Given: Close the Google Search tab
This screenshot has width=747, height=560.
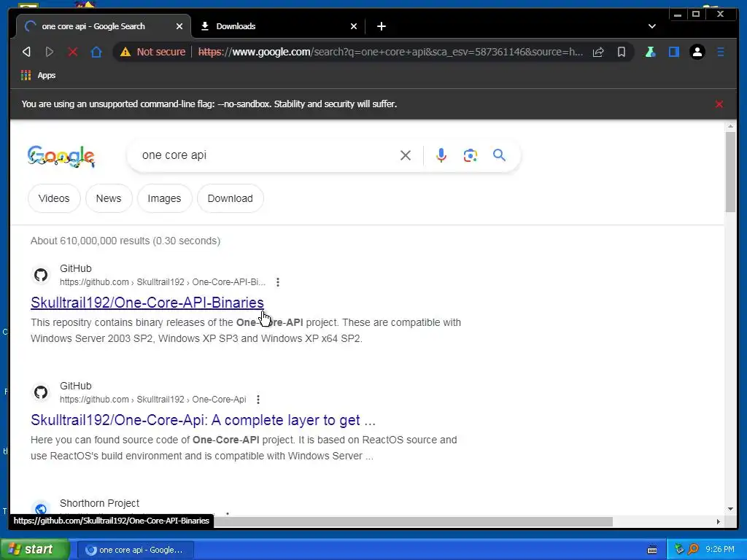Looking at the screenshot, I should [x=179, y=26].
